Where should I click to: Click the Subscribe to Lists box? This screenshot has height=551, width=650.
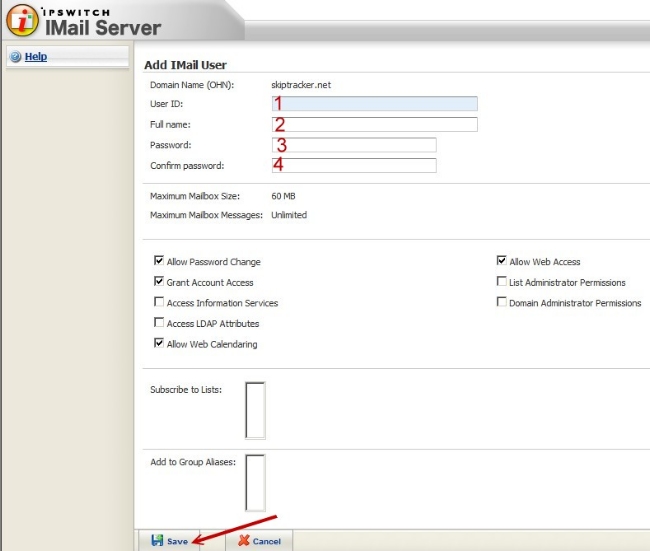[x=255, y=410]
